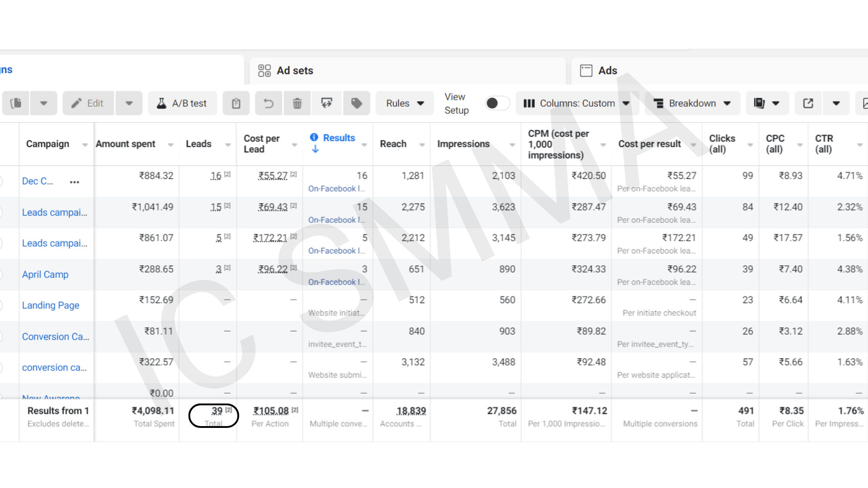The height and width of the screenshot is (488, 868).
Task: Open Clicks (all) column dropdown arrow
Action: [x=750, y=145]
